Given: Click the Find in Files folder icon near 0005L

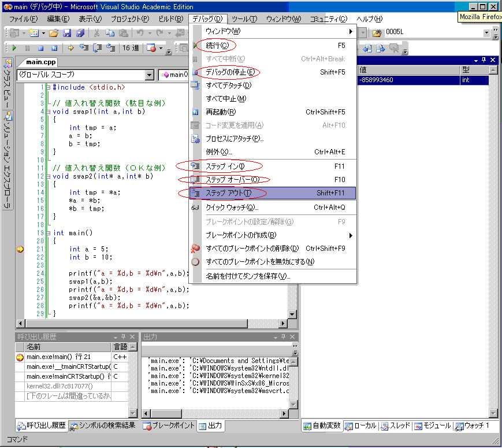Looking at the screenshot, I should click(377, 32).
